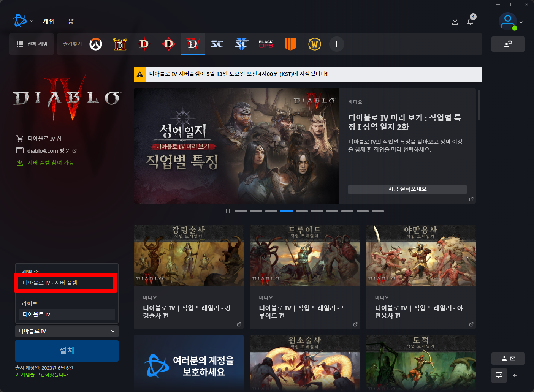Click the blue 설치 install button
This screenshot has width=534, height=392.
[x=67, y=351]
